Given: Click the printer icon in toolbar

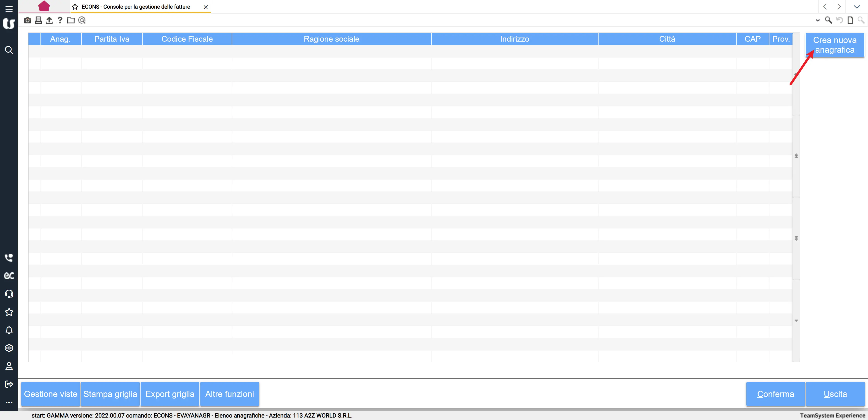Looking at the screenshot, I should (x=38, y=20).
